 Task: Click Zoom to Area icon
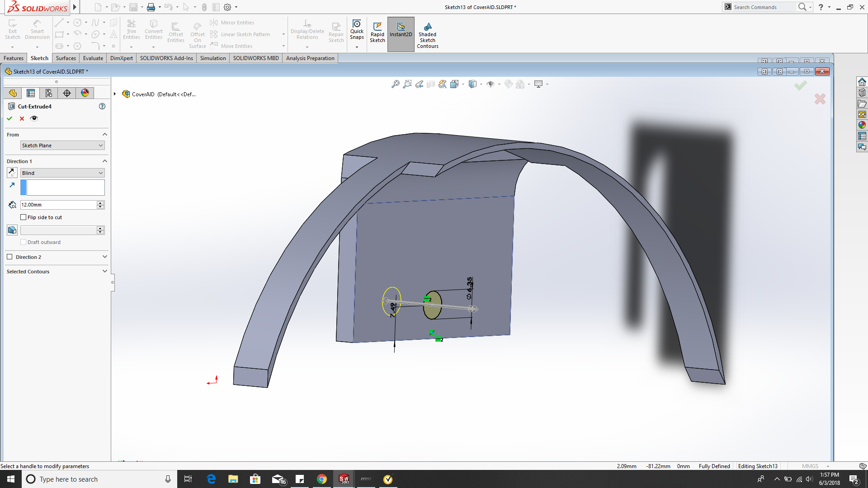pyautogui.click(x=407, y=84)
